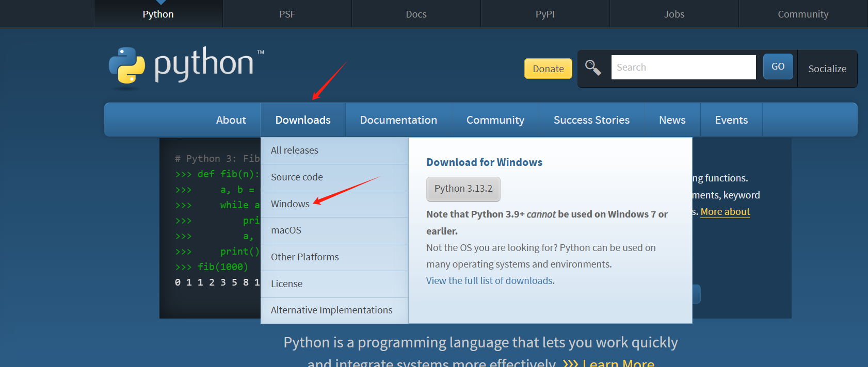Click the Python 3.13.2 download button
Image resolution: width=868 pixels, height=367 pixels.
[x=463, y=189]
